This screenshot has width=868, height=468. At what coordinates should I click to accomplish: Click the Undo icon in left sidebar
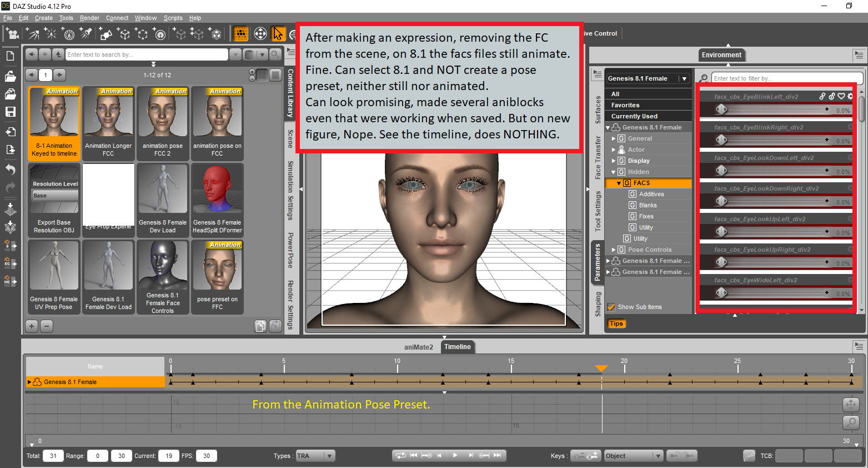[x=9, y=169]
